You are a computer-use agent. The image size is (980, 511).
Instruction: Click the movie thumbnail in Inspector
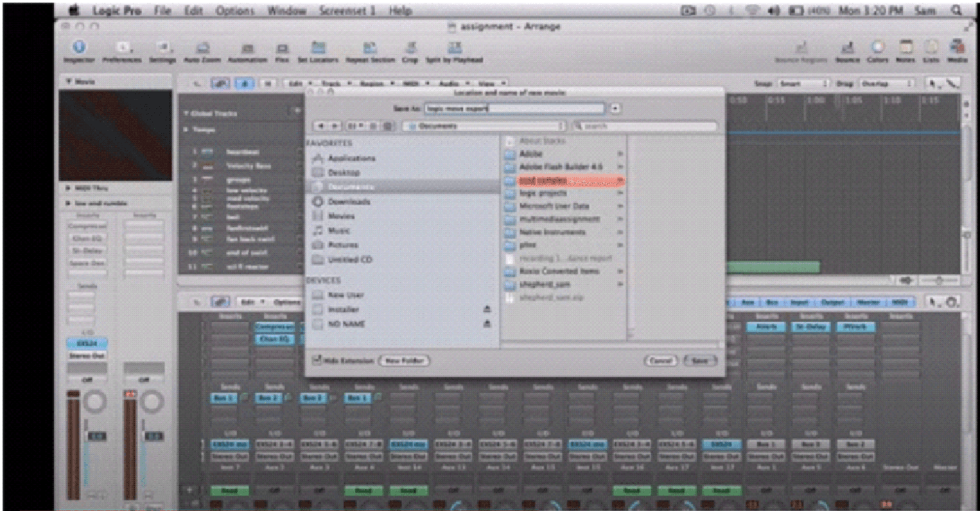[x=116, y=134]
